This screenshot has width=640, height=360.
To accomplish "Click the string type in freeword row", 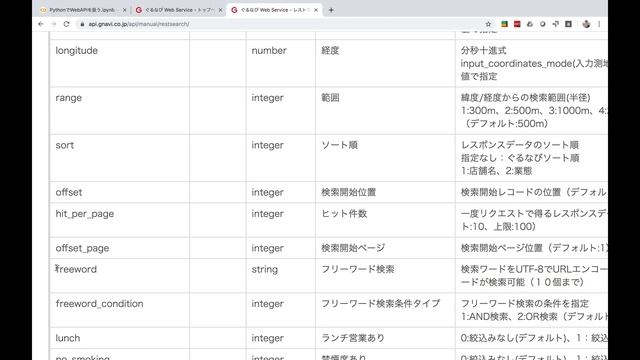I will pos(264,269).
